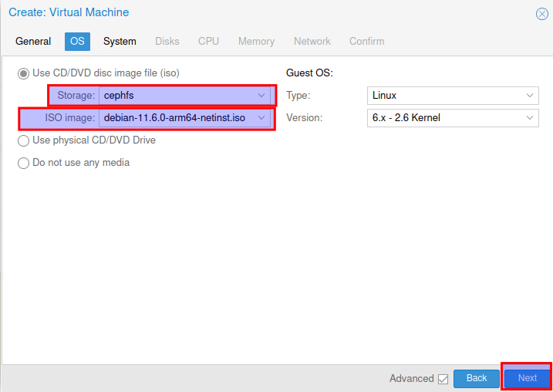Click the Disks tab
553x392 pixels.
pyautogui.click(x=167, y=41)
